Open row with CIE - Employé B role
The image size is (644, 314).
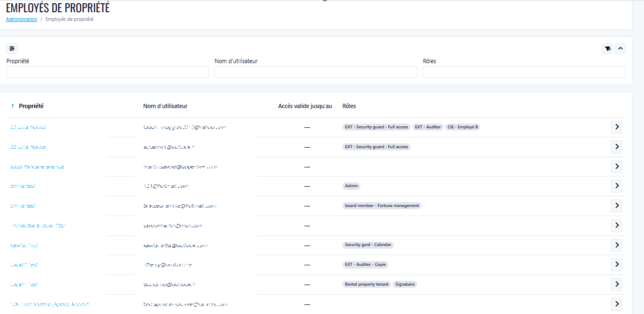click(x=616, y=127)
